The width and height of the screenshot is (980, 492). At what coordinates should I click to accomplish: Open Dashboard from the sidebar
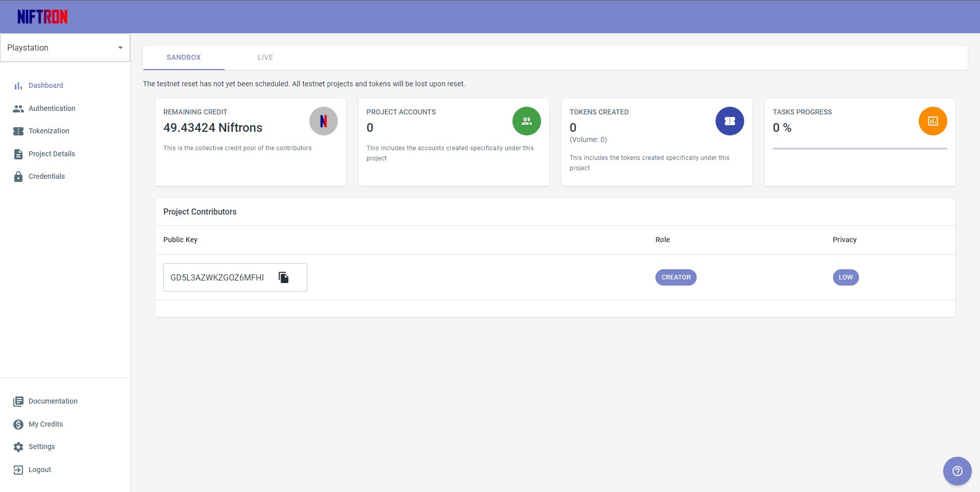click(45, 85)
